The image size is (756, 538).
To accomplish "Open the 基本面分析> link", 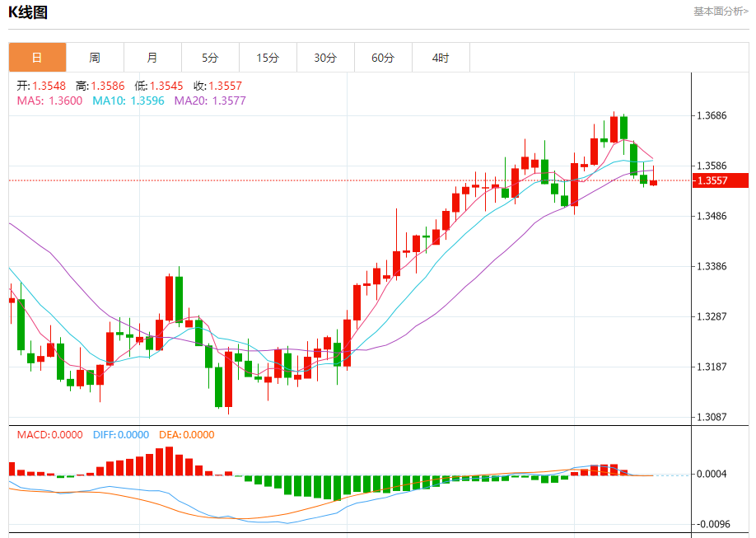I will [x=721, y=11].
